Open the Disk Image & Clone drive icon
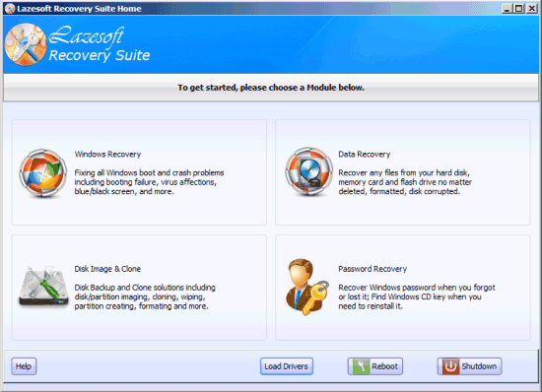Screen dimensions: 542x392 [43, 286]
